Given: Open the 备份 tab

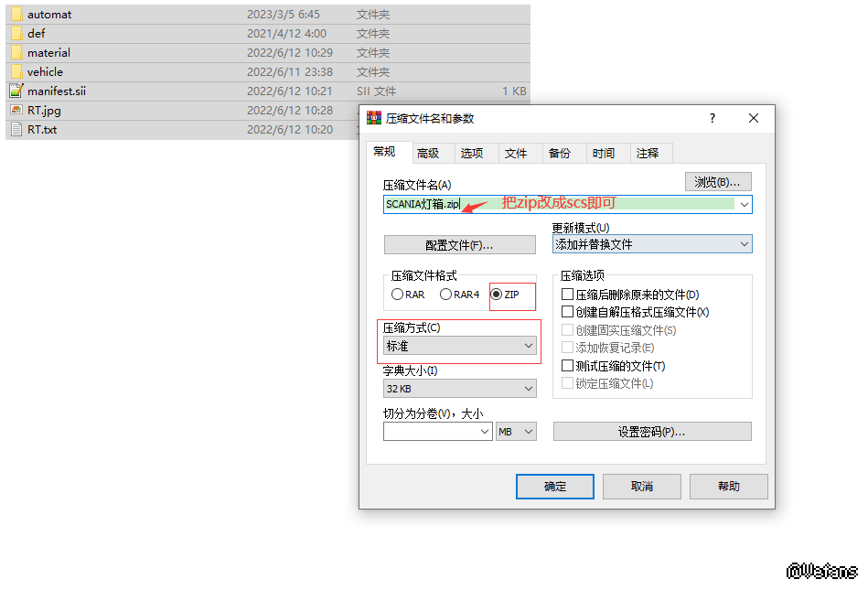Looking at the screenshot, I should point(560,154).
